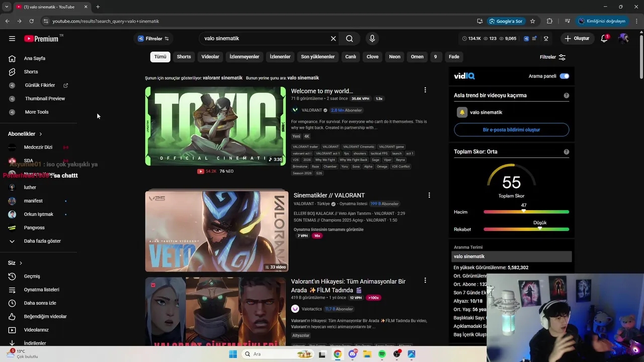This screenshot has width=644, height=362.
Task: Select the Omen filter chip
Action: pyautogui.click(x=417, y=57)
